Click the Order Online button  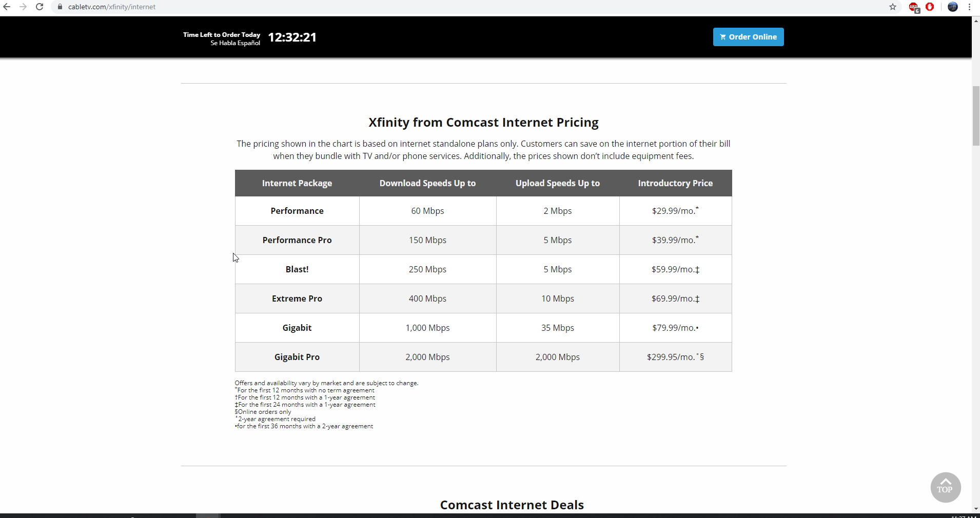748,37
